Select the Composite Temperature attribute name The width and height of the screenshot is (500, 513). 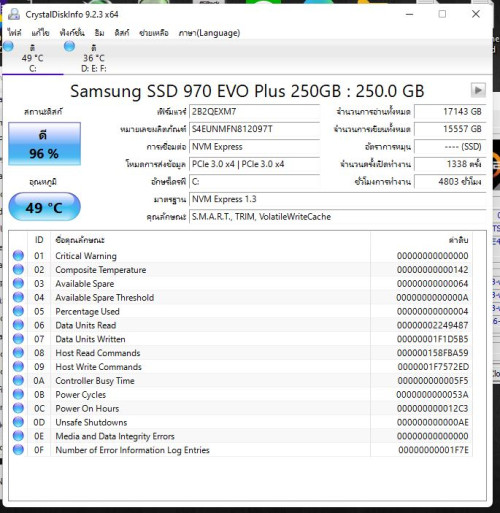pyautogui.click(x=101, y=270)
